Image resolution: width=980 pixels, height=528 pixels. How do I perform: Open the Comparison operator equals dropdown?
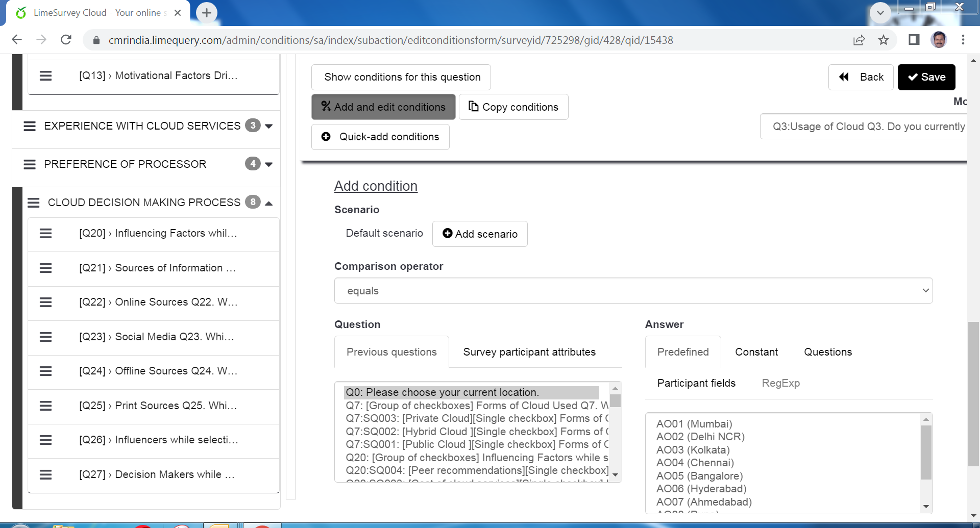[633, 291]
